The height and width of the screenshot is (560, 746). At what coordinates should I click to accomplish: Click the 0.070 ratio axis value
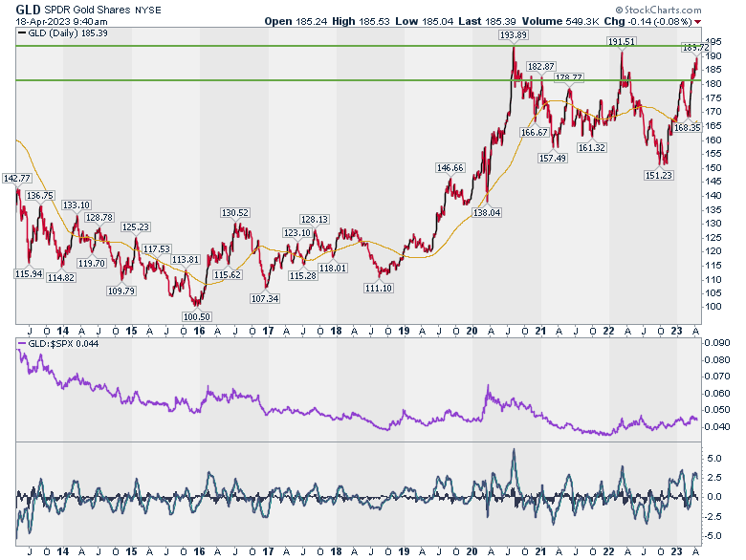click(717, 376)
